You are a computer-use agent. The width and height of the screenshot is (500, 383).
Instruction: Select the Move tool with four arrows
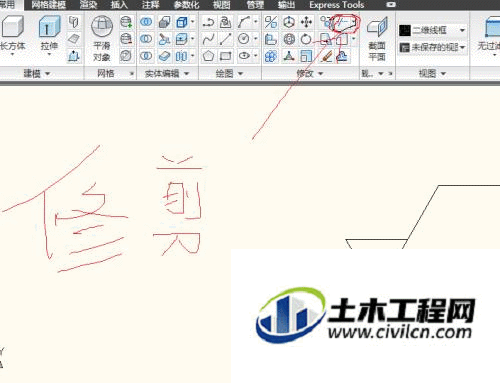click(306, 22)
